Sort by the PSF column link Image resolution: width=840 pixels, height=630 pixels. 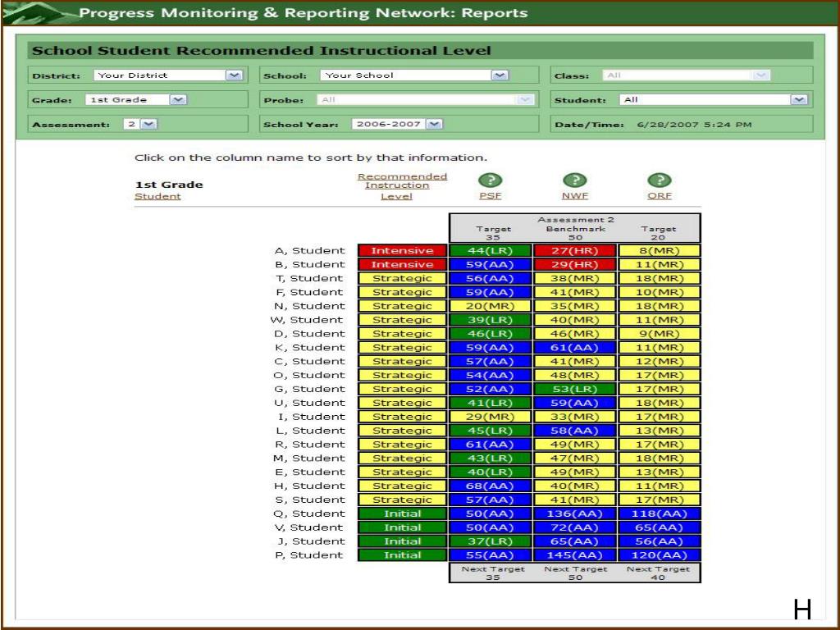tap(491, 197)
